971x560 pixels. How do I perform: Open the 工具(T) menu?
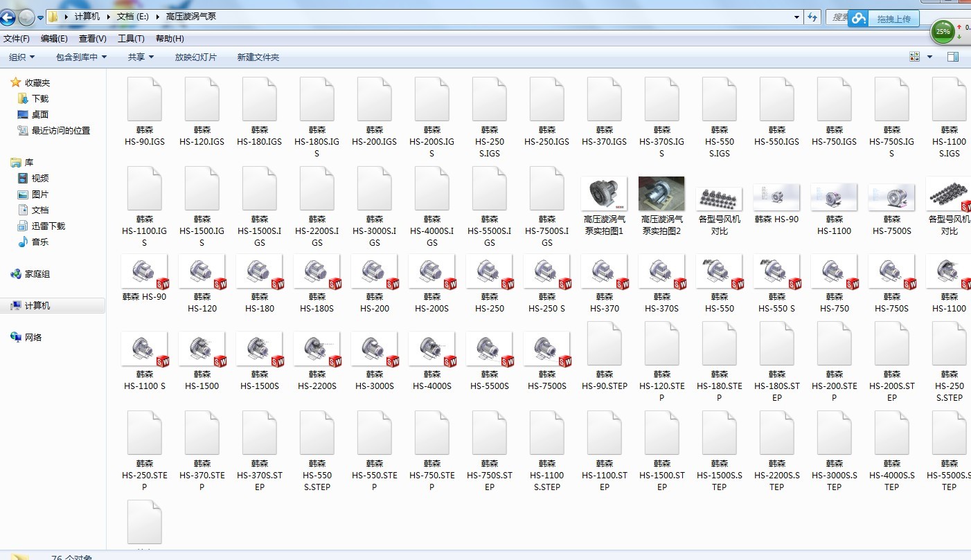131,39
